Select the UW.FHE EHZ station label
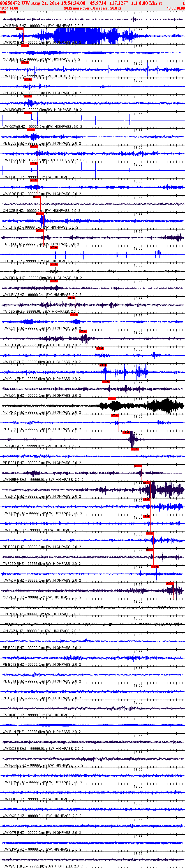The width and height of the screenshot is (185, 868). (42, 362)
